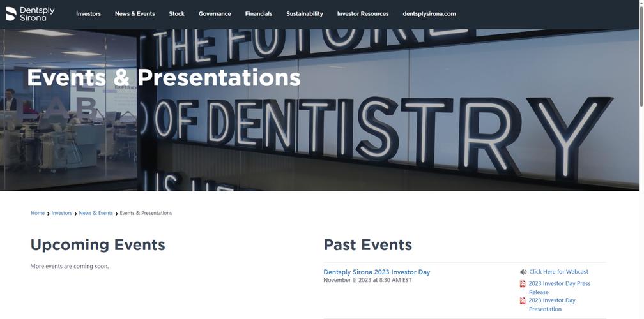Click the PDF icon for Investor Day Presentation
Viewport: 644px width, 319px height.
(x=523, y=300)
